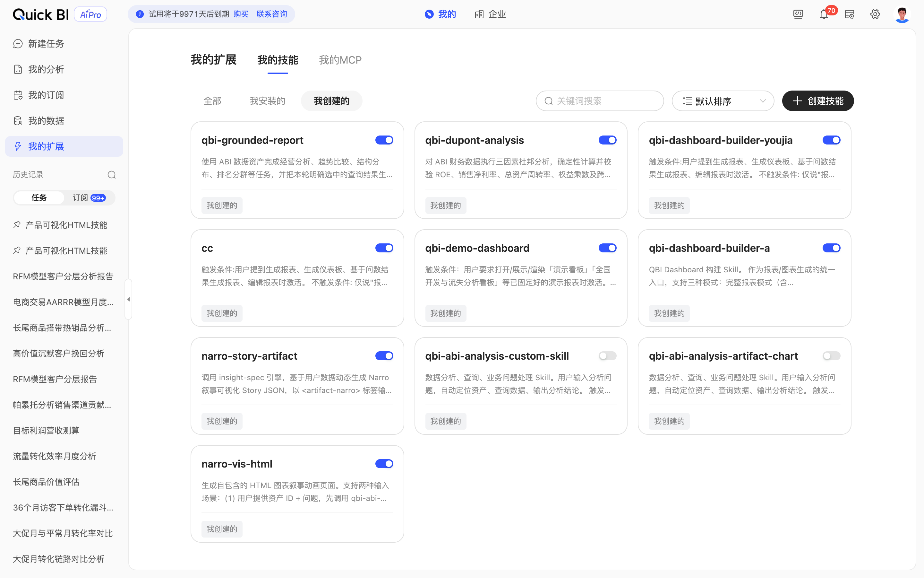
Task: Click the pin icon on the first 产品可视化HTML技能
Action: (17, 225)
